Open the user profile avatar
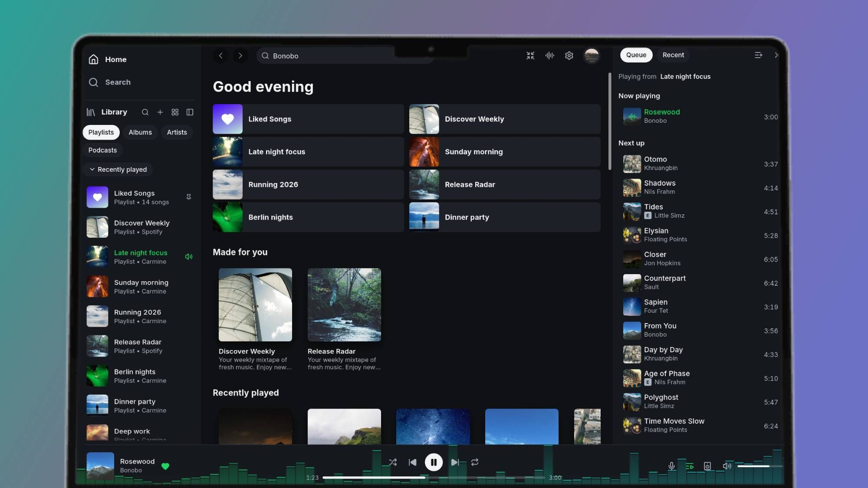The height and width of the screenshot is (488, 868). pyautogui.click(x=591, y=56)
